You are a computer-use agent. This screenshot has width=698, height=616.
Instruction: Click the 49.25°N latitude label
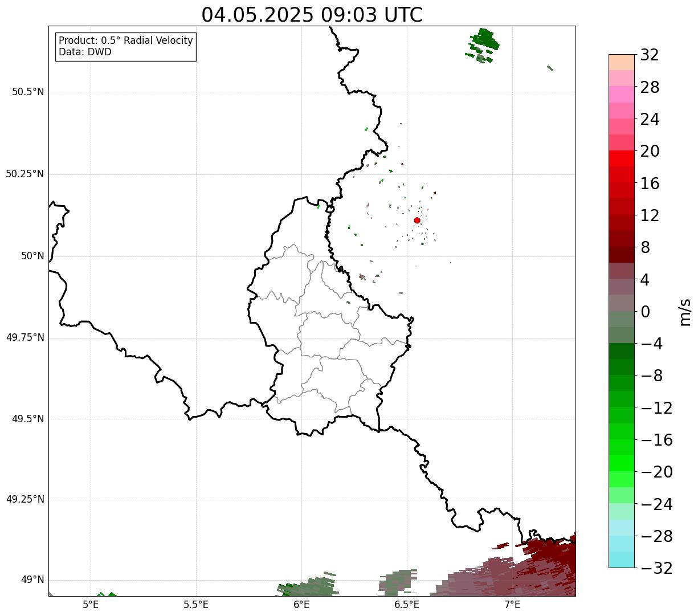pos(25,500)
